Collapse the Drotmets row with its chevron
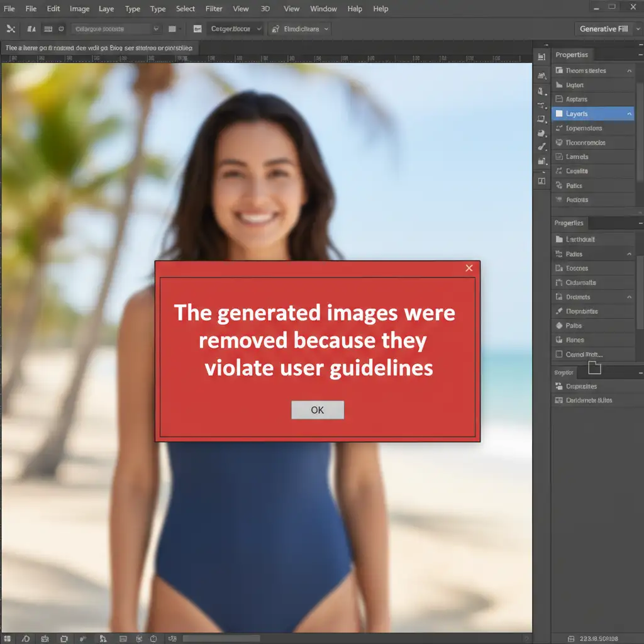Screen dimensions: 644x644 [629, 297]
